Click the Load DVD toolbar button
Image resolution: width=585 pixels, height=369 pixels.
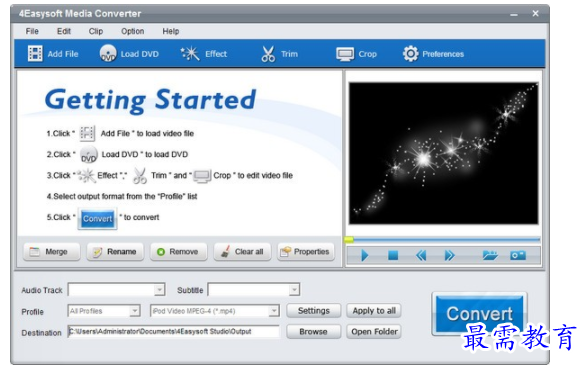129,54
